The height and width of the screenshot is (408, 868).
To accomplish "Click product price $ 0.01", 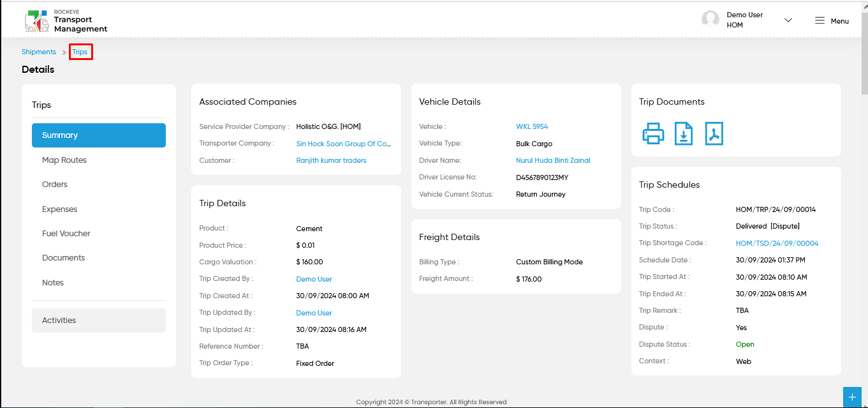I will click(x=305, y=245).
